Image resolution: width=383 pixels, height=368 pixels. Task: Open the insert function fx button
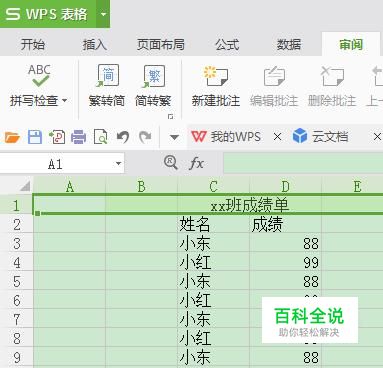(196, 163)
